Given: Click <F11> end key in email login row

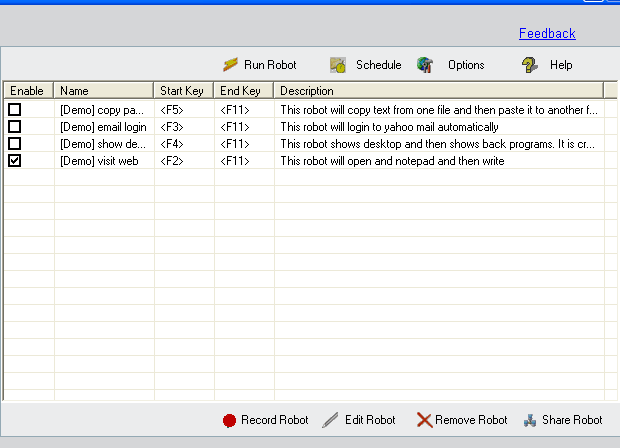Looking at the screenshot, I should (x=244, y=127).
